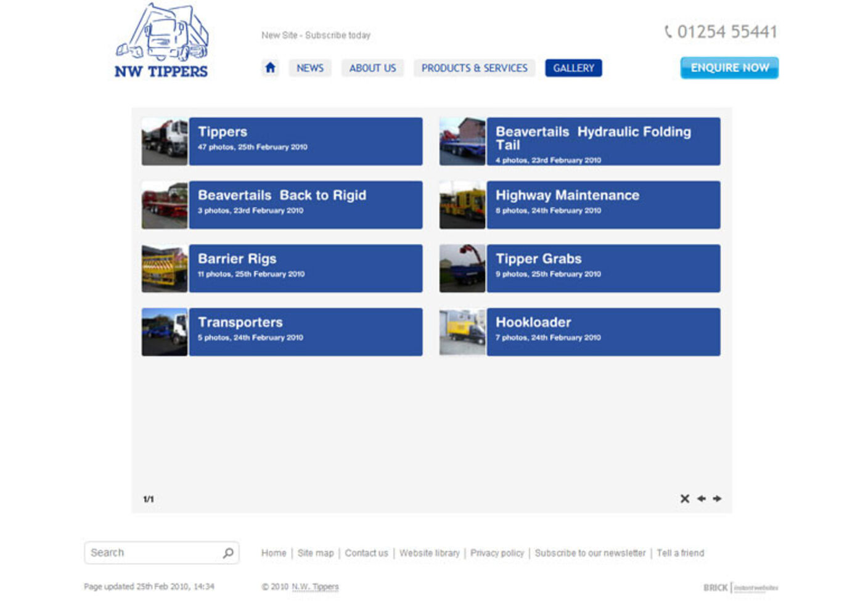
Task: Open Products & Services menu item
Action: [474, 68]
